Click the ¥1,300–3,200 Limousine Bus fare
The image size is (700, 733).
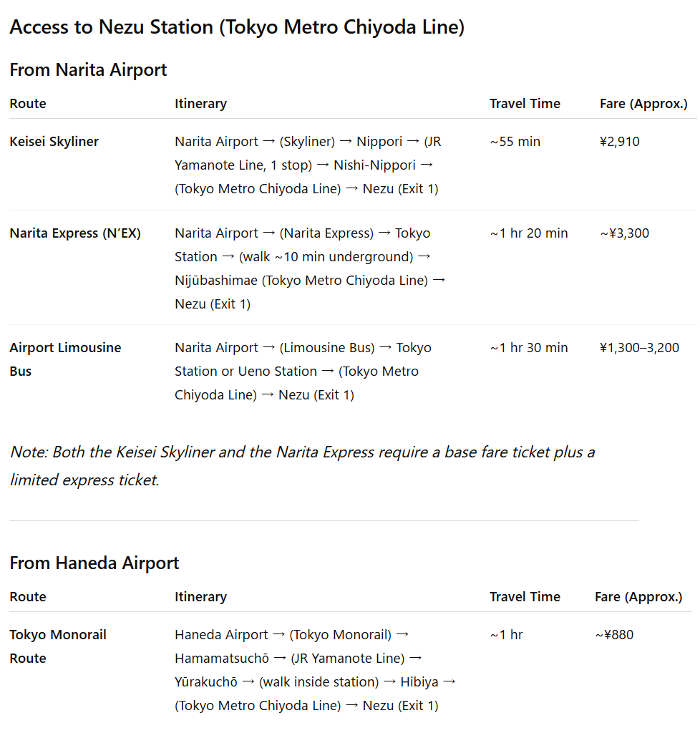[x=639, y=348]
